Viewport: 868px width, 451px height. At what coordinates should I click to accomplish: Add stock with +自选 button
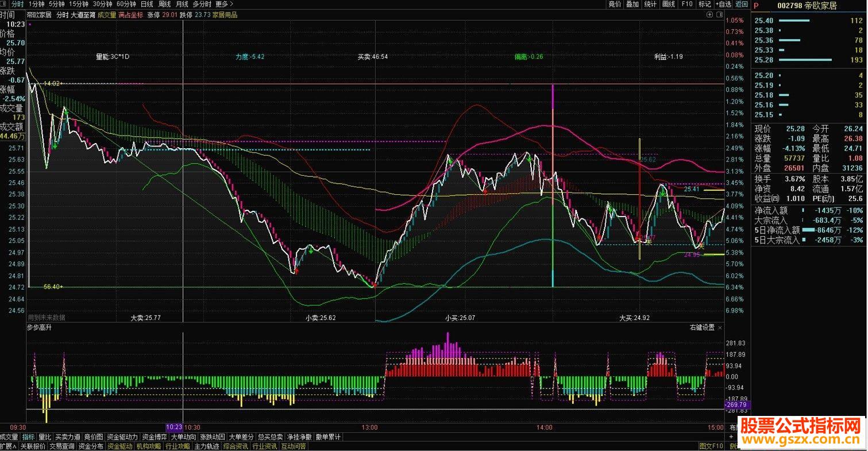point(723,4)
